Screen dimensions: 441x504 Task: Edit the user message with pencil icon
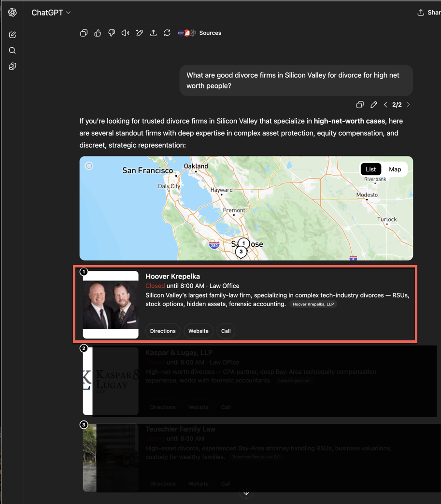tap(373, 104)
